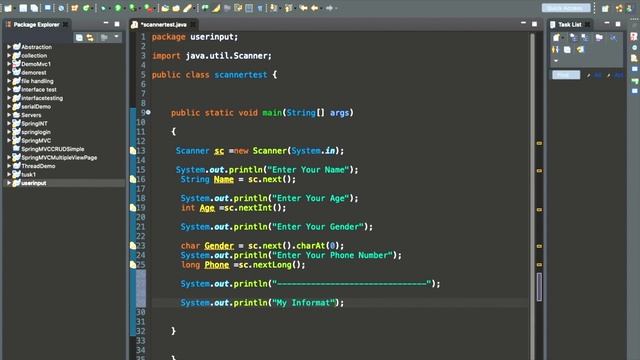The width and height of the screenshot is (640, 360).
Task: Click New Task icon in Task List
Action: (556, 38)
